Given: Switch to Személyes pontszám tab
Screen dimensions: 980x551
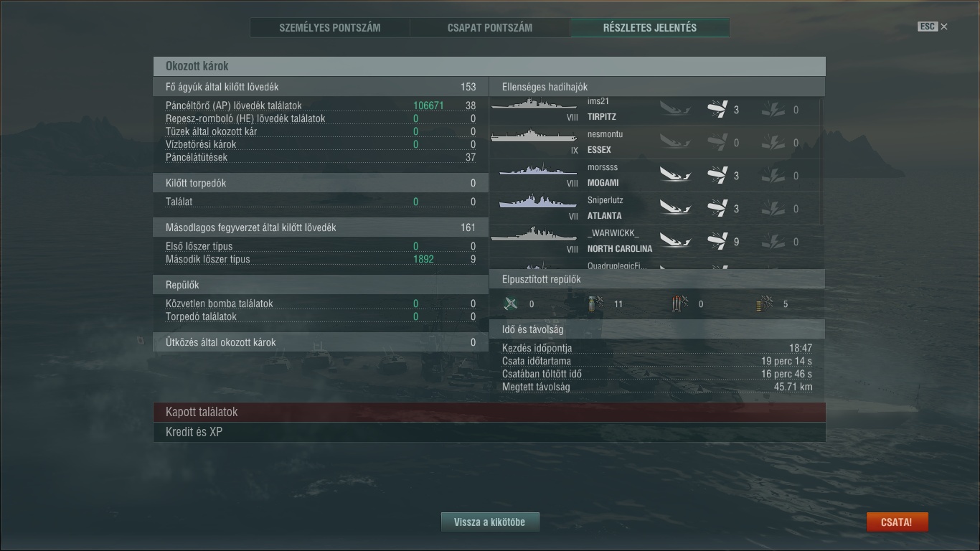Looking at the screenshot, I should click(330, 28).
